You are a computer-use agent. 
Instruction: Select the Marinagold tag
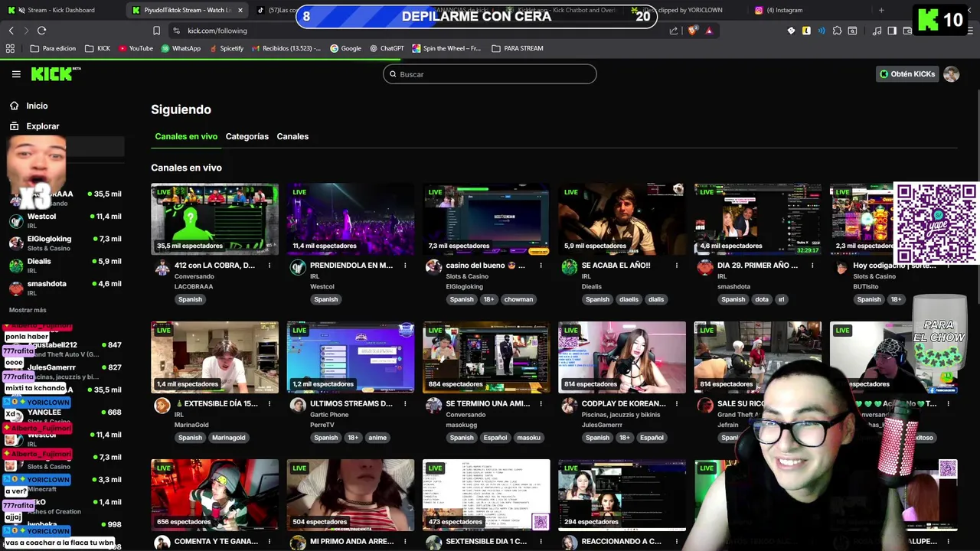click(228, 438)
